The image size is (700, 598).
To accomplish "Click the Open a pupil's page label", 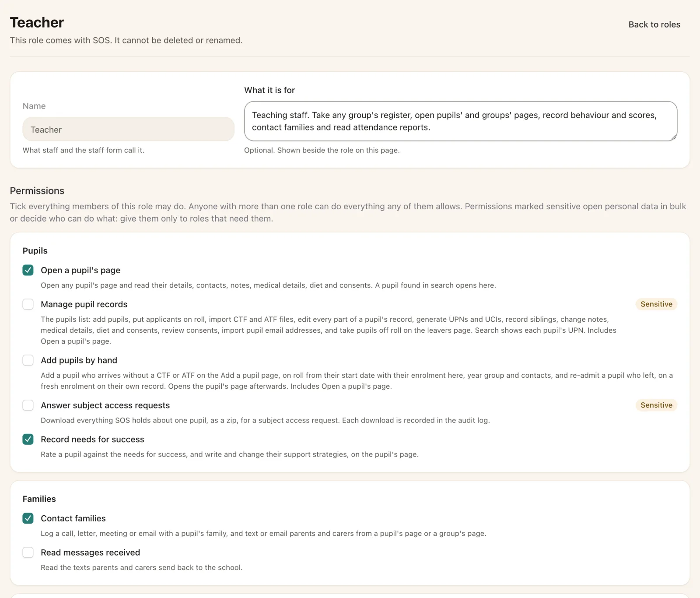I will [x=80, y=271].
